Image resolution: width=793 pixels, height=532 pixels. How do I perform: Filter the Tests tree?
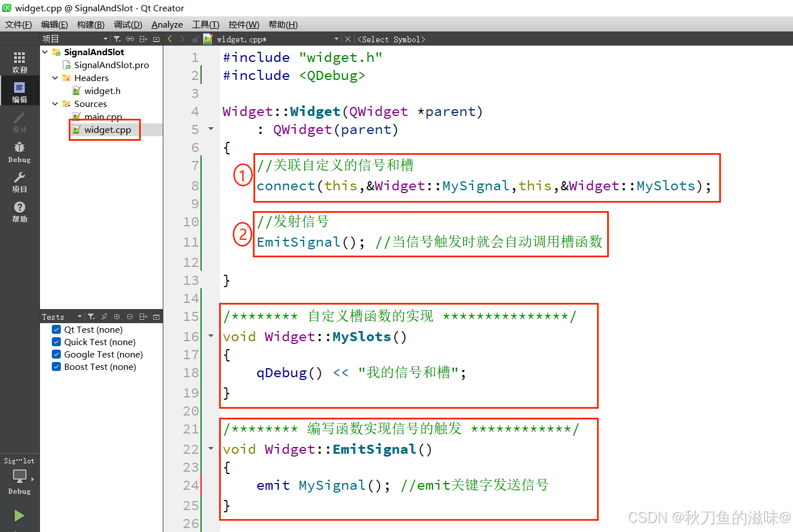click(x=91, y=317)
